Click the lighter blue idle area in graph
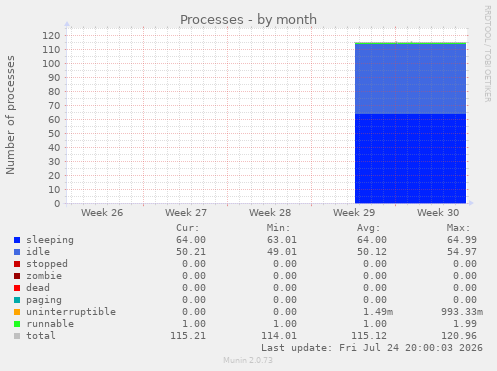The width and height of the screenshot is (497, 371). point(410,79)
